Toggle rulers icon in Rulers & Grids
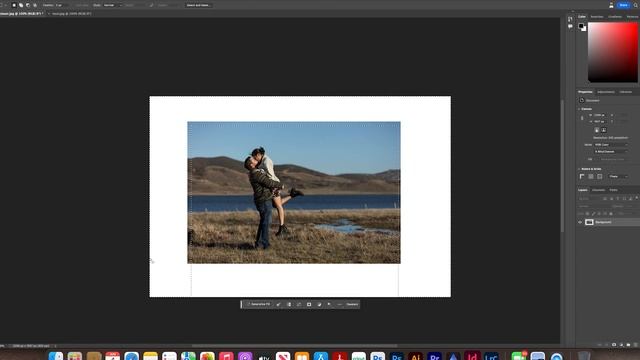 pos(582,176)
